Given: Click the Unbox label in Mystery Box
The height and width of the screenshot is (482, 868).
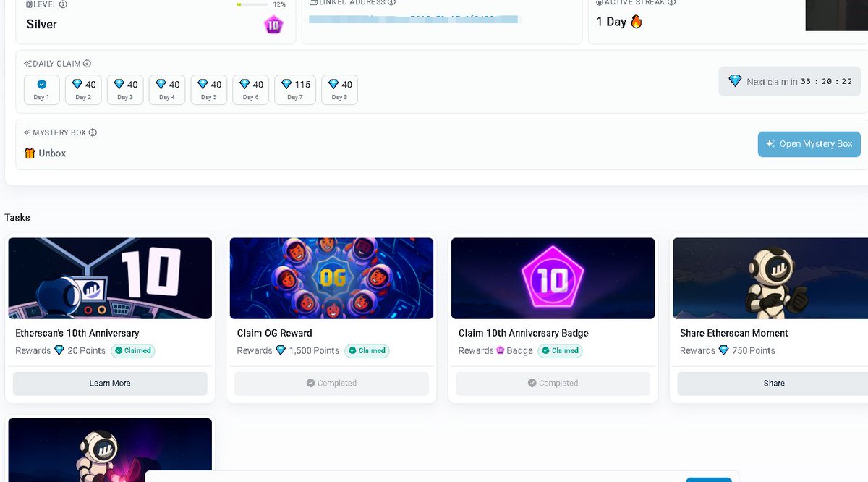Looking at the screenshot, I should [52, 153].
